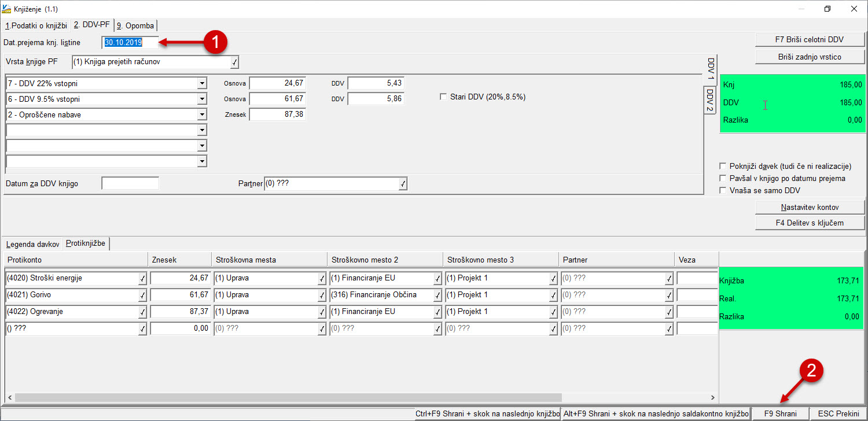
Task: Open Stroškovno mesto 2 lookup in Ogrevanje row
Action: pos(437,312)
